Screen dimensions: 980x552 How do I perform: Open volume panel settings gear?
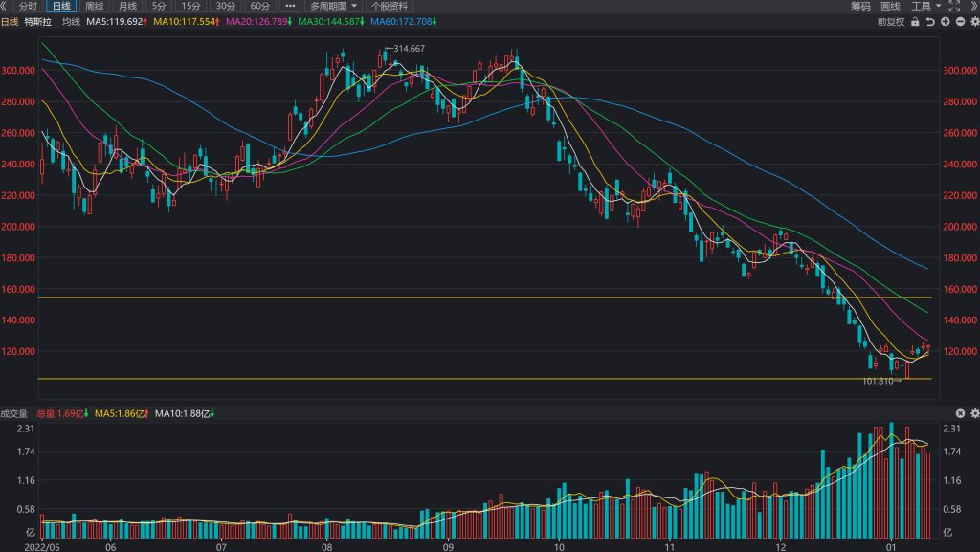click(x=974, y=413)
